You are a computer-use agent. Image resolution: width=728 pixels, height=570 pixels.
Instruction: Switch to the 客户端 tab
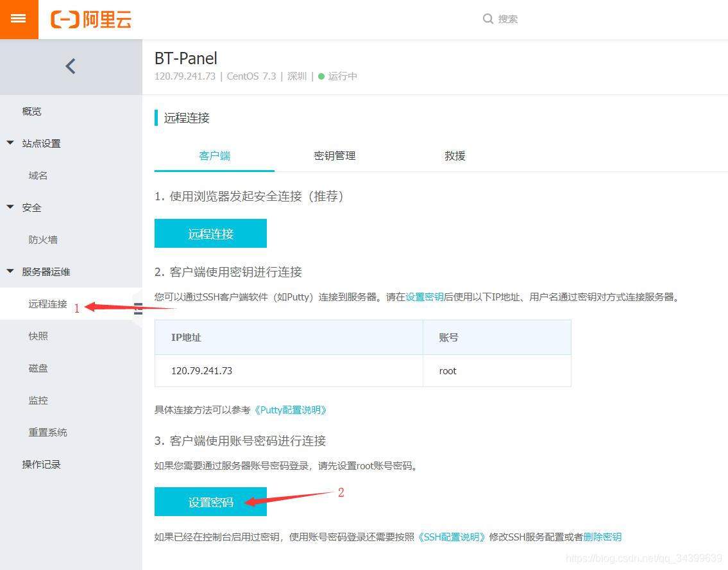pos(214,156)
